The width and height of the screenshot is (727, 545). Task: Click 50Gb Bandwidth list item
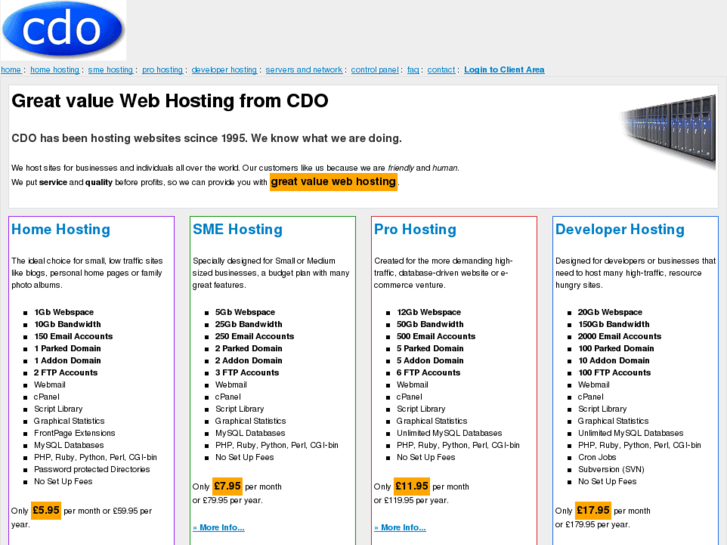[430, 324]
